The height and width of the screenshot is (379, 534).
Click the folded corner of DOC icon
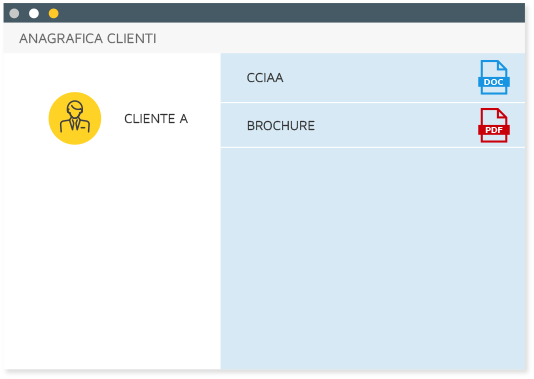click(501, 65)
